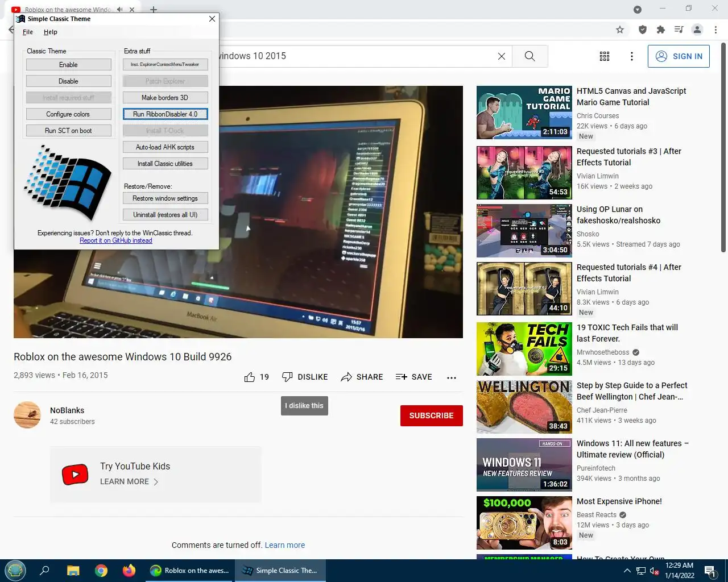Click the Chris Courses channel name
Image resolution: width=728 pixels, height=582 pixels.
click(x=598, y=116)
